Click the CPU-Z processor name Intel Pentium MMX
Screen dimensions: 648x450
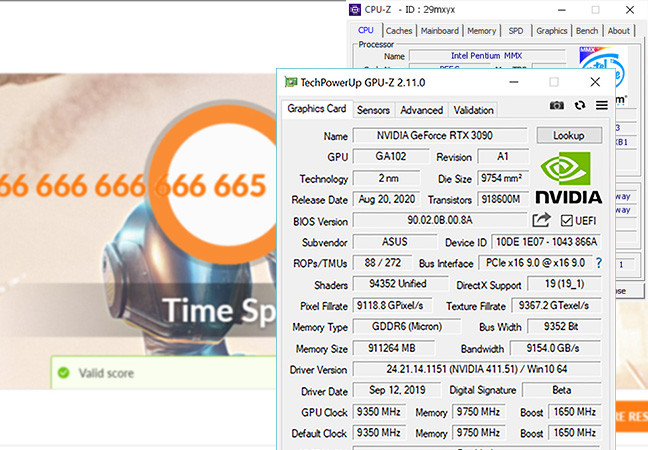click(x=487, y=56)
